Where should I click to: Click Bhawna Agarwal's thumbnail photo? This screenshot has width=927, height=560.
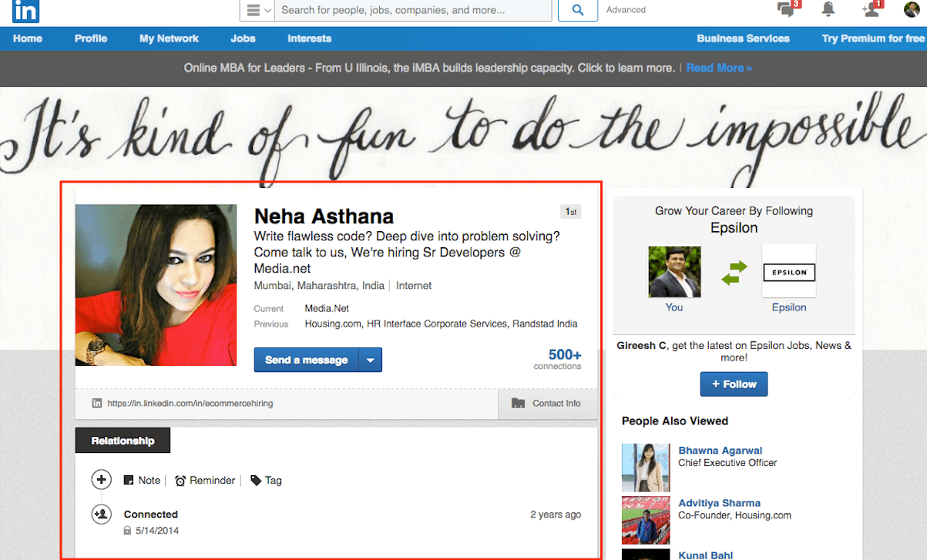646,468
